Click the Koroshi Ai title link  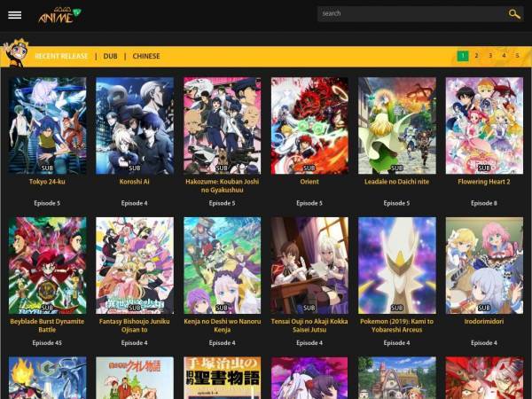(135, 182)
